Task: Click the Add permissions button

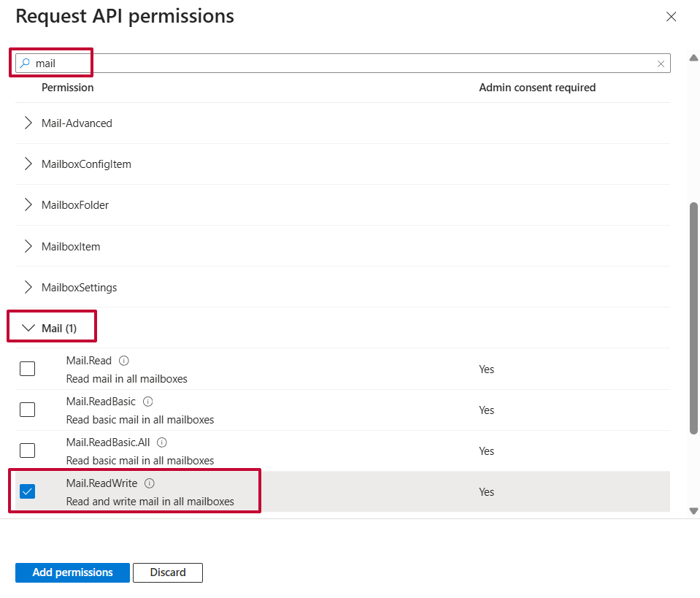Action: pos(72,572)
